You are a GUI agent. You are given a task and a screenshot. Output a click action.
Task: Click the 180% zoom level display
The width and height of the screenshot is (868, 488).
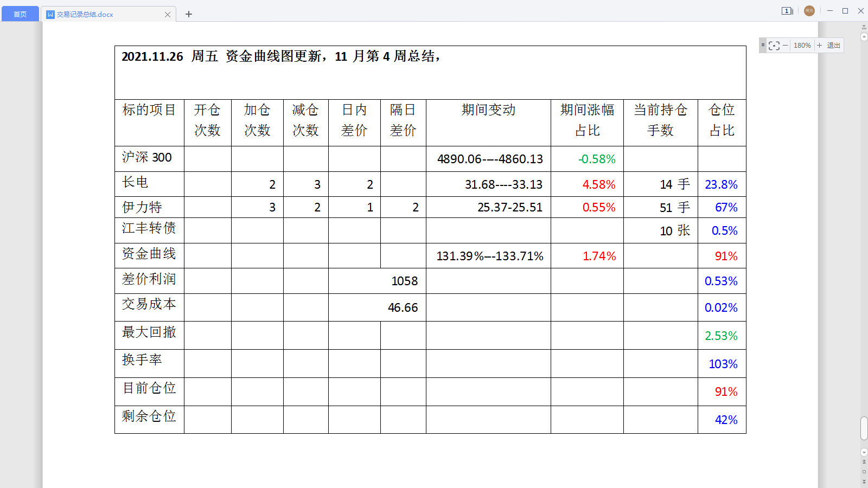click(802, 46)
